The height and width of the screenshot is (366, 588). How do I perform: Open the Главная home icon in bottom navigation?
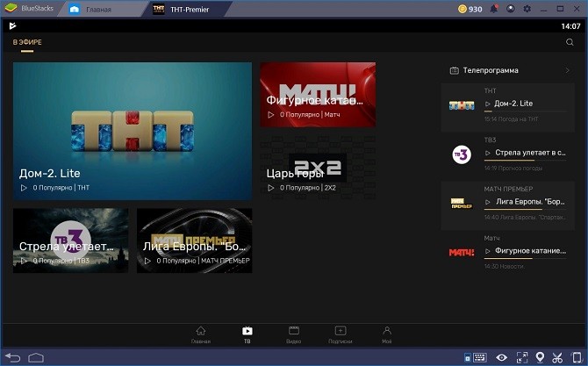tap(201, 331)
